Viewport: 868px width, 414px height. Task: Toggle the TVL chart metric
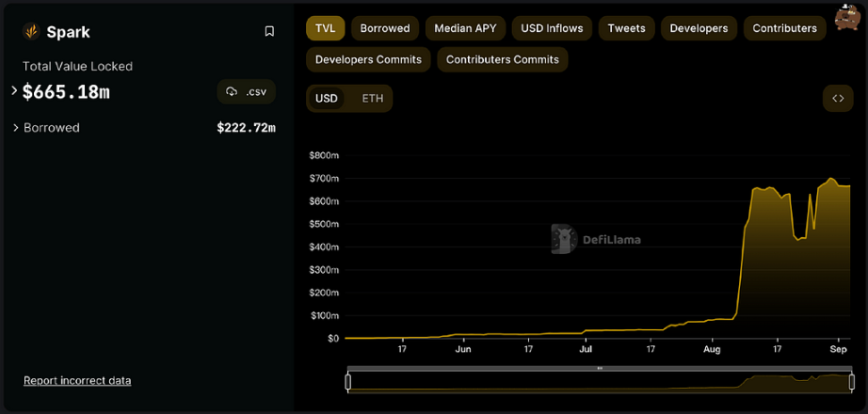pos(326,28)
